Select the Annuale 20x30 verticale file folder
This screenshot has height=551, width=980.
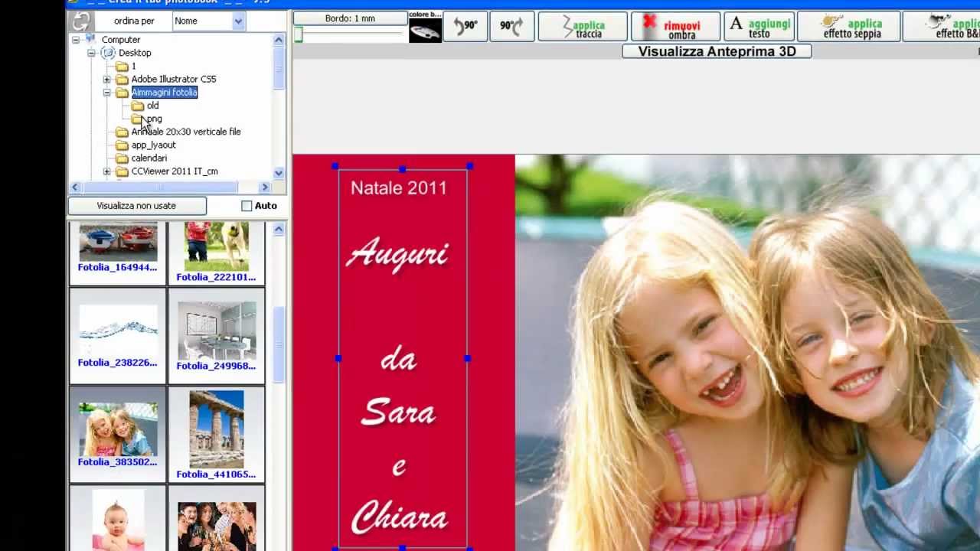pos(186,132)
